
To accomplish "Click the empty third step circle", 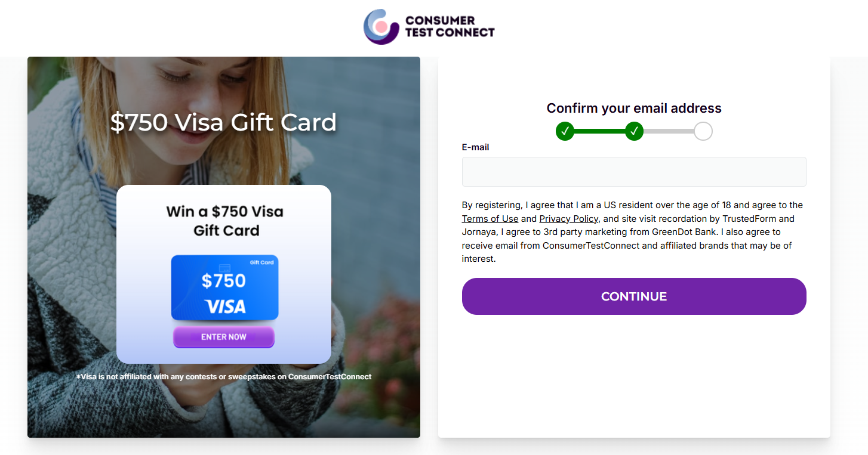I will (x=703, y=131).
